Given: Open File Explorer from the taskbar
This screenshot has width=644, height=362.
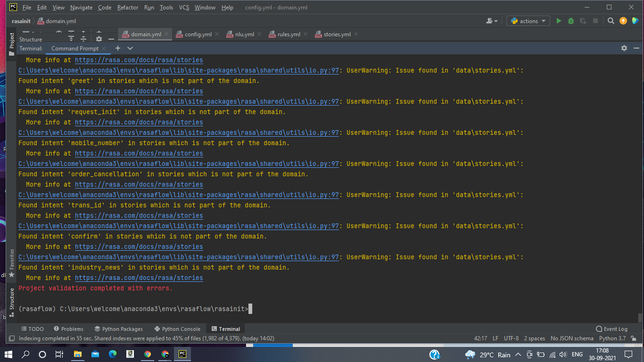Looking at the screenshot, I should [x=78, y=354].
